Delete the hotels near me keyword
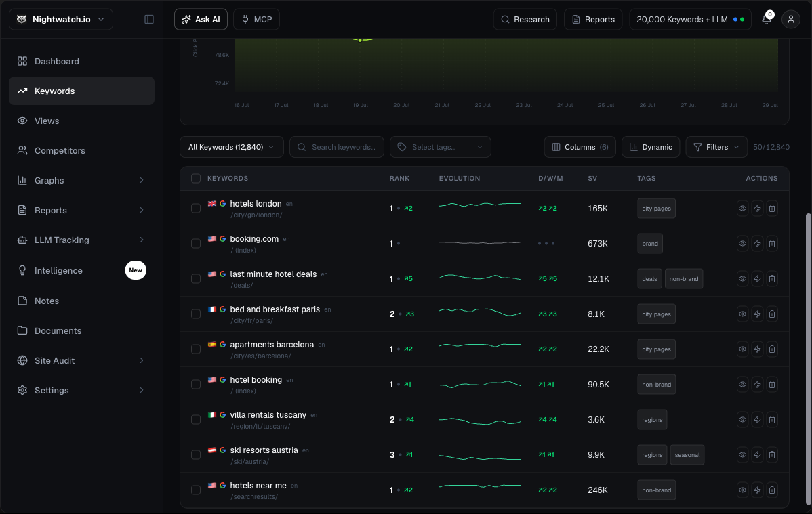 pos(771,490)
